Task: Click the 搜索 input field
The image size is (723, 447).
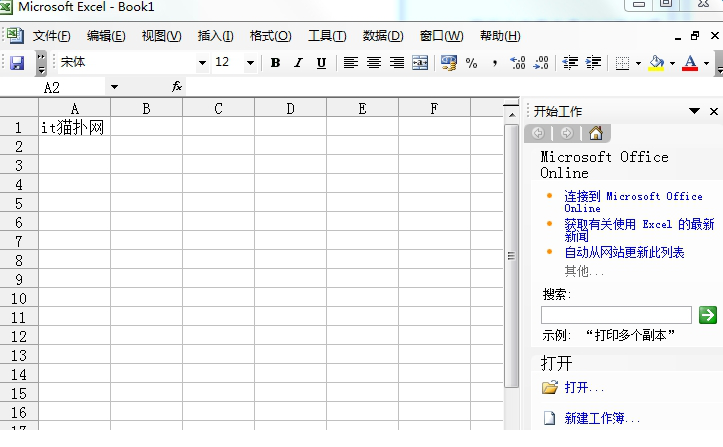Action: pyautogui.click(x=616, y=315)
